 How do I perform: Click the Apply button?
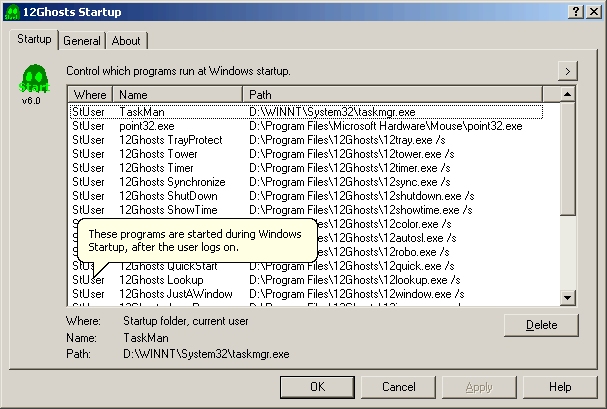(479, 387)
